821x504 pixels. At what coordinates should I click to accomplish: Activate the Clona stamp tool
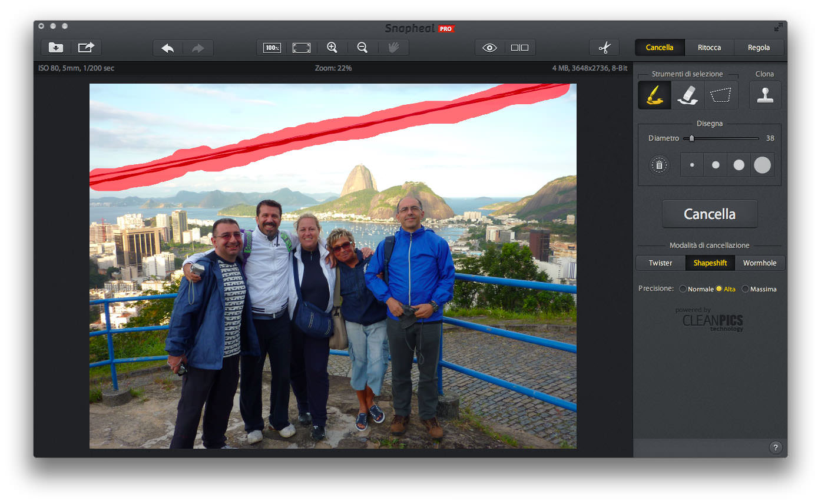point(765,95)
